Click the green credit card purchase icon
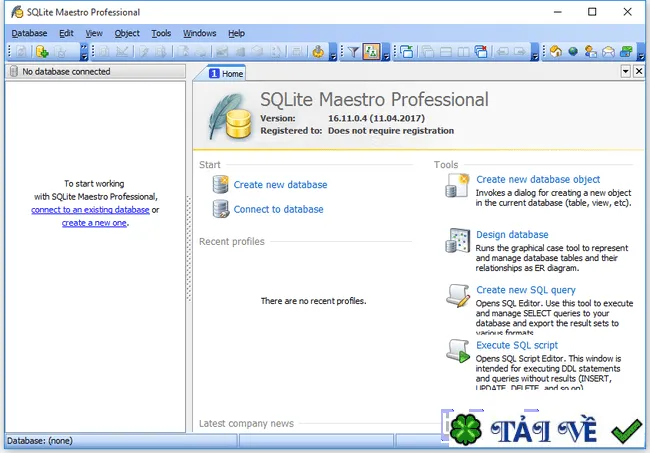Screen dimensions: 650x453 [626, 52]
